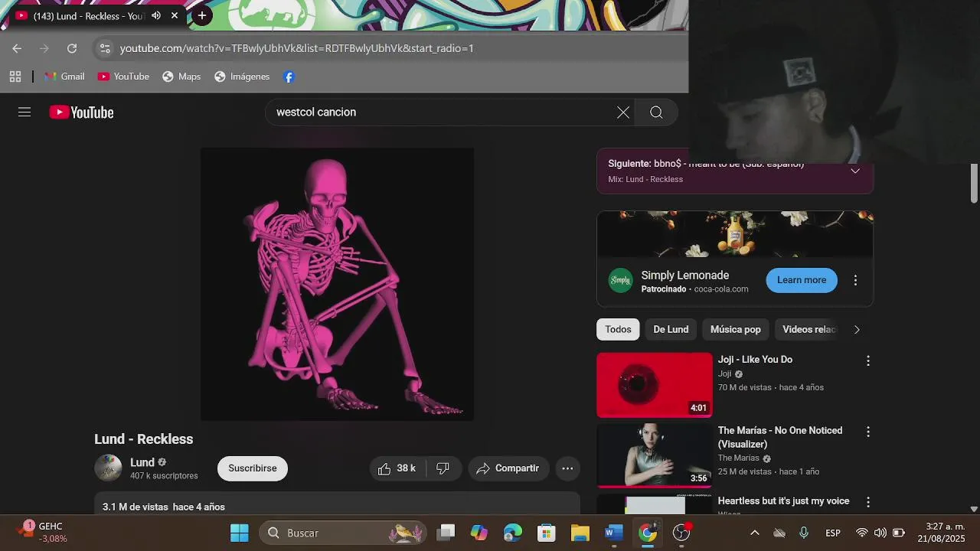The height and width of the screenshot is (551, 980).
Task: Open the Gmail bookmark
Action: point(65,77)
